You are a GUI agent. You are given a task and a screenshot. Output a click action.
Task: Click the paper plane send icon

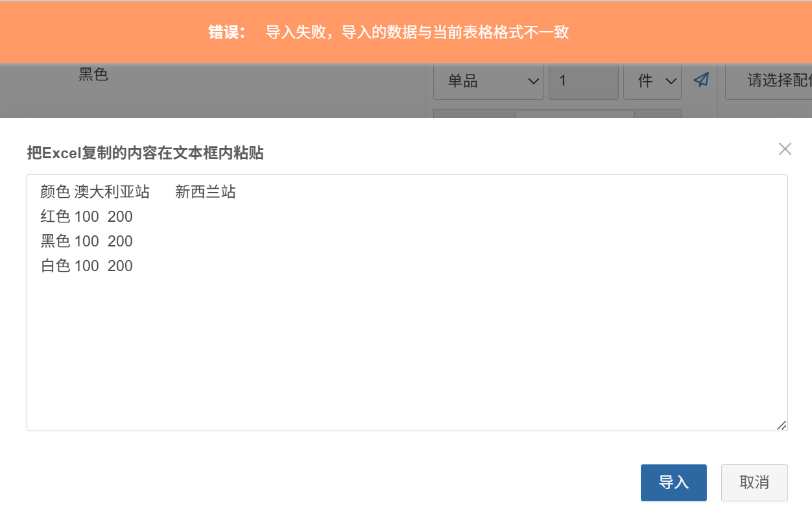(701, 80)
